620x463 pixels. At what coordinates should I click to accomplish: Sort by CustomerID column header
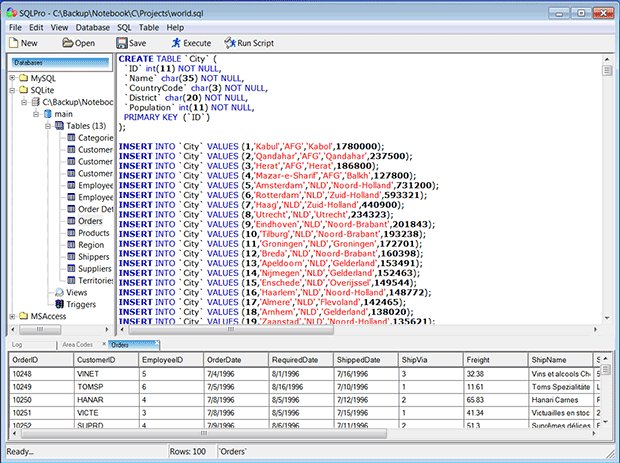coord(106,360)
